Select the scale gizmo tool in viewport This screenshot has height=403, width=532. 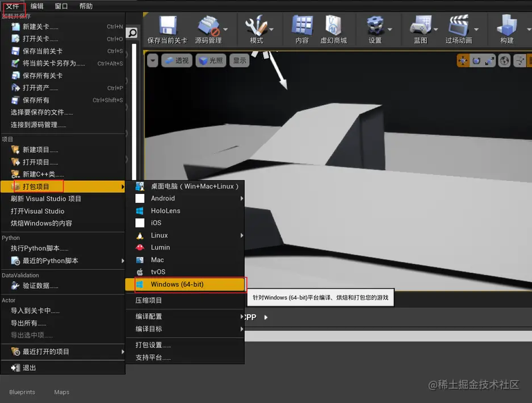[x=489, y=61]
